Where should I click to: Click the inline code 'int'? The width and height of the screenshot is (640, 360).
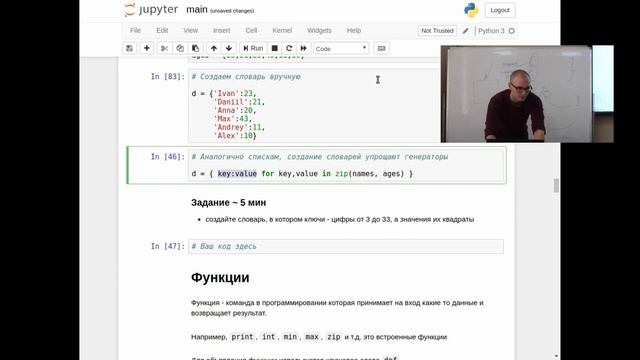[x=268, y=337]
